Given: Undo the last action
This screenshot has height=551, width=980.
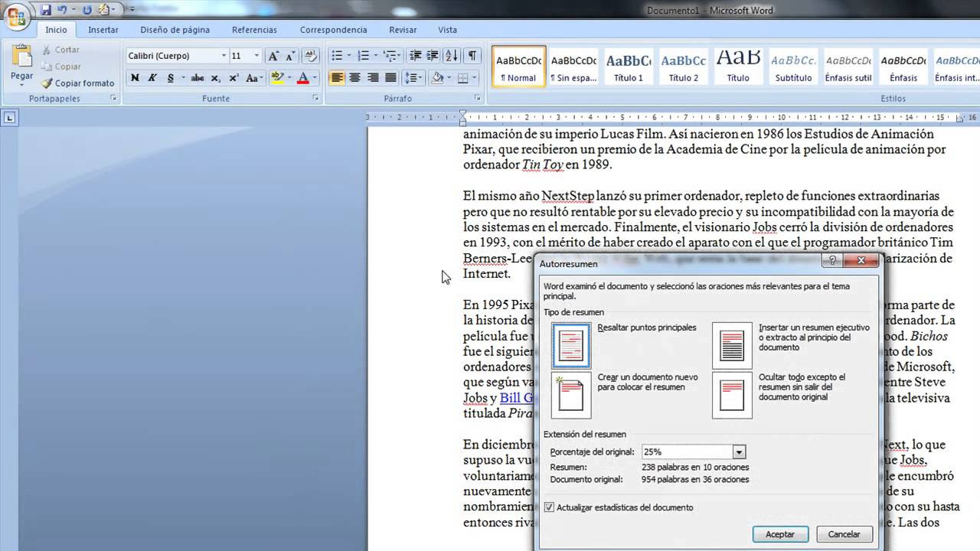Looking at the screenshot, I should coord(62,10).
